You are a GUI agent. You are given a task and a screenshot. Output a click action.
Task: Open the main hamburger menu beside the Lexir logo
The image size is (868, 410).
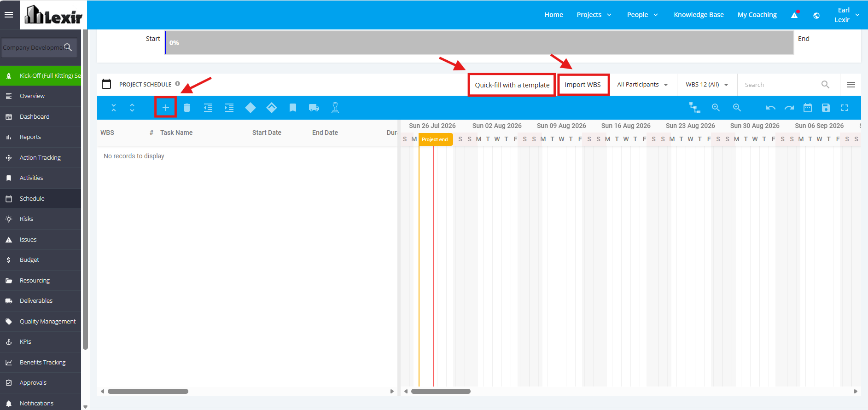8,15
